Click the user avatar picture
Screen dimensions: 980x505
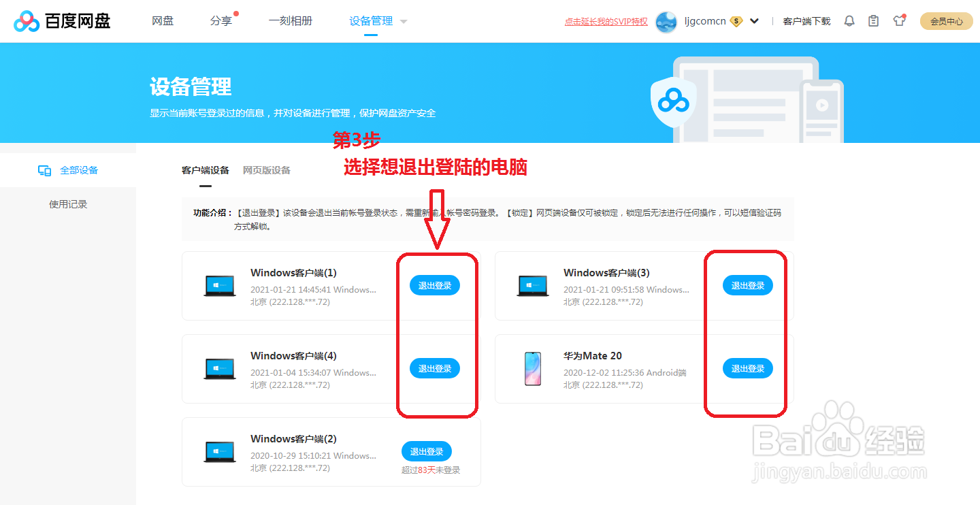[x=666, y=22]
